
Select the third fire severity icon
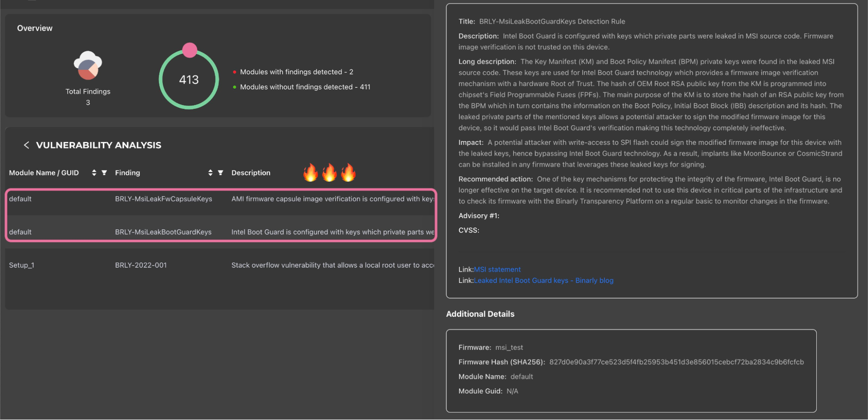(x=349, y=172)
